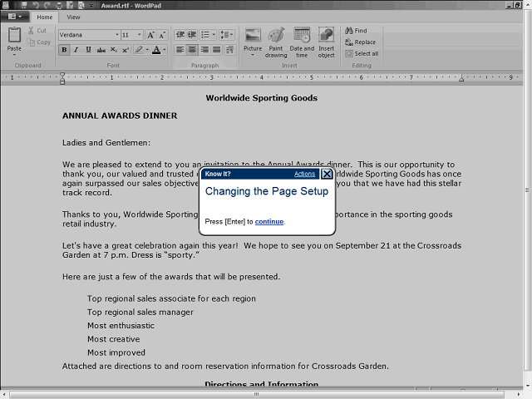Toggle Align text right

(x=204, y=50)
